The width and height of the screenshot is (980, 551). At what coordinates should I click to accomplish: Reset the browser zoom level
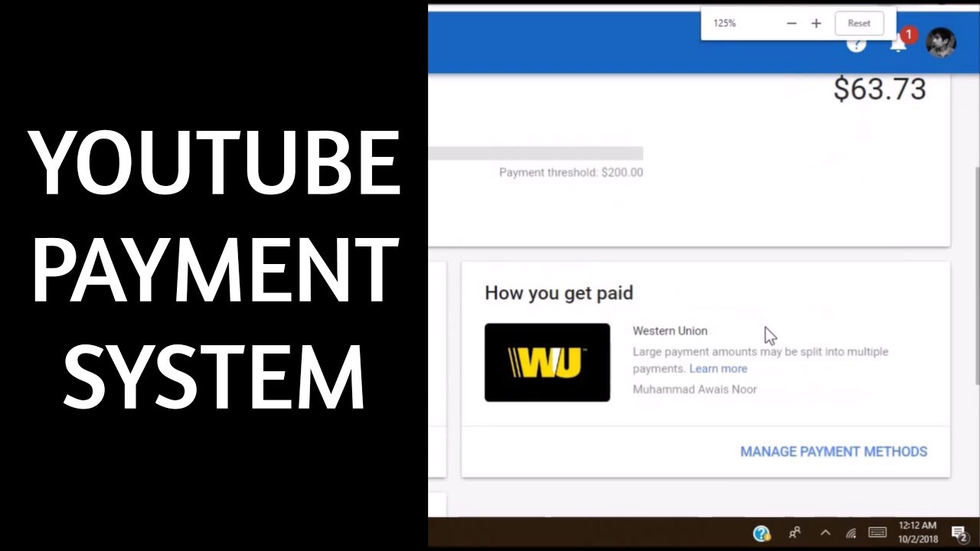click(859, 23)
